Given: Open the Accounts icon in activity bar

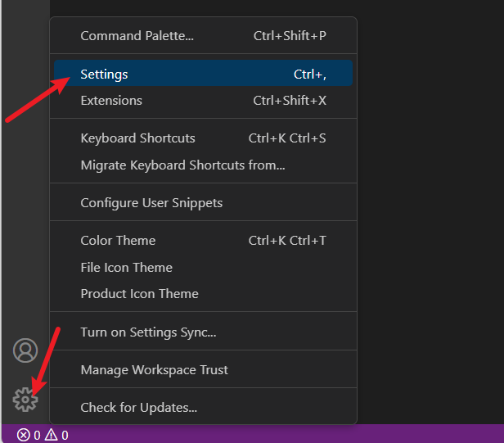Looking at the screenshot, I should click(x=25, y=350).
